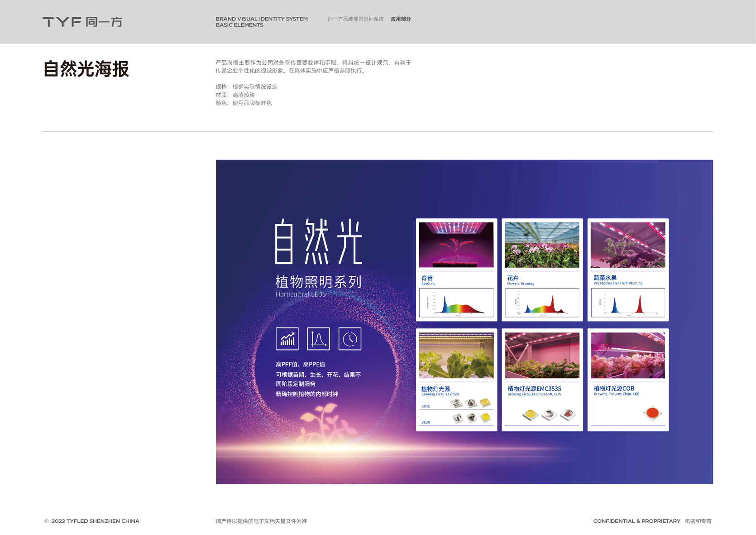Click the clock icon on poster
The height and width of the screenshot is (535, 756).
click(349, 339)
